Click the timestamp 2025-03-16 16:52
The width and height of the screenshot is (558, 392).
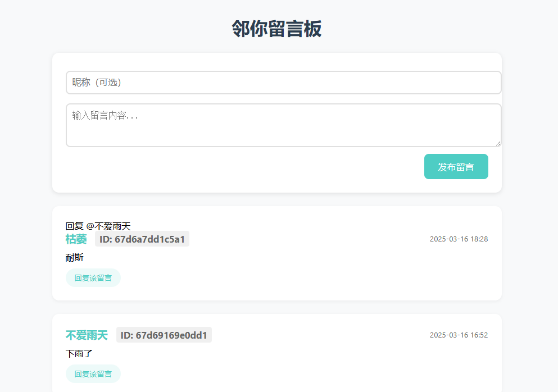click(x=459, y=335)
